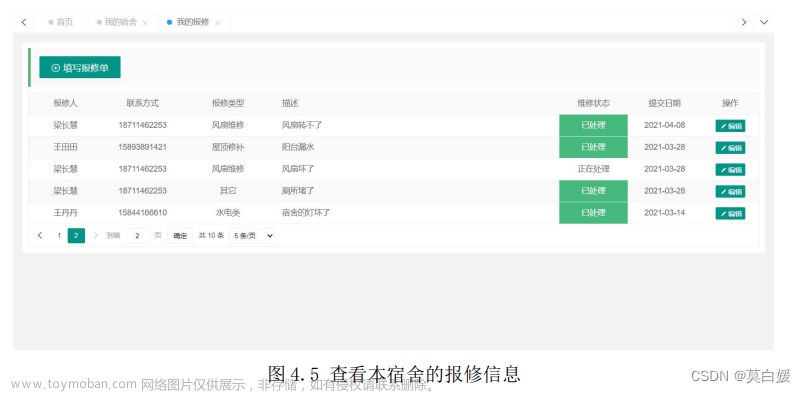
Task: Click the 已处理 status in 风扇转不了 row
Action: tap(593, 125)
